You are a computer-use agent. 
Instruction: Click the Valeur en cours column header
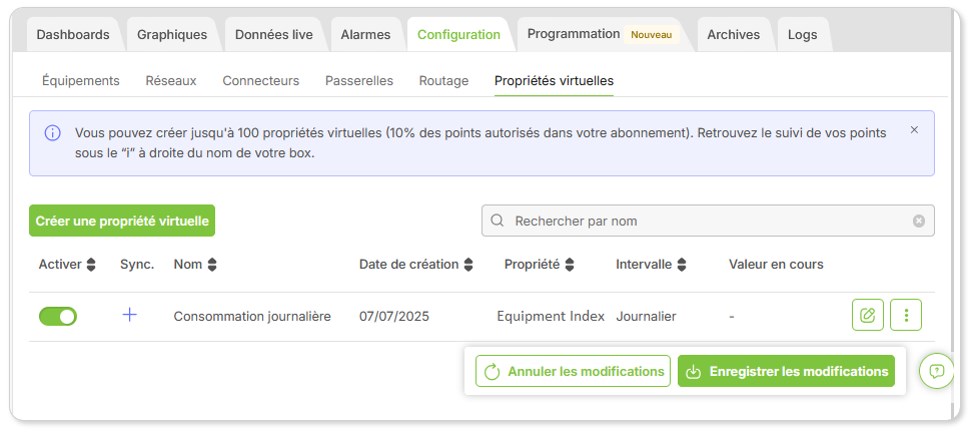tap(776, 264)
